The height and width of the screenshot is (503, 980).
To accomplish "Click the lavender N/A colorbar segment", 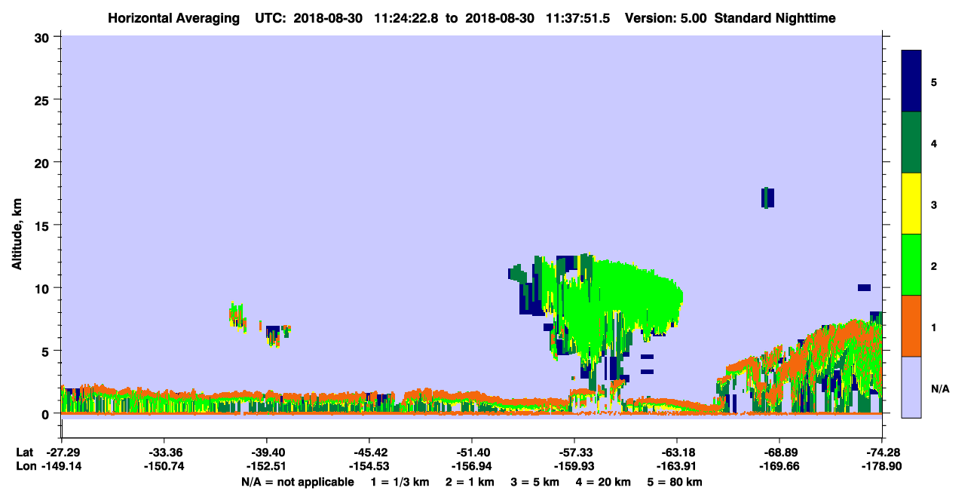I will 911,386.
